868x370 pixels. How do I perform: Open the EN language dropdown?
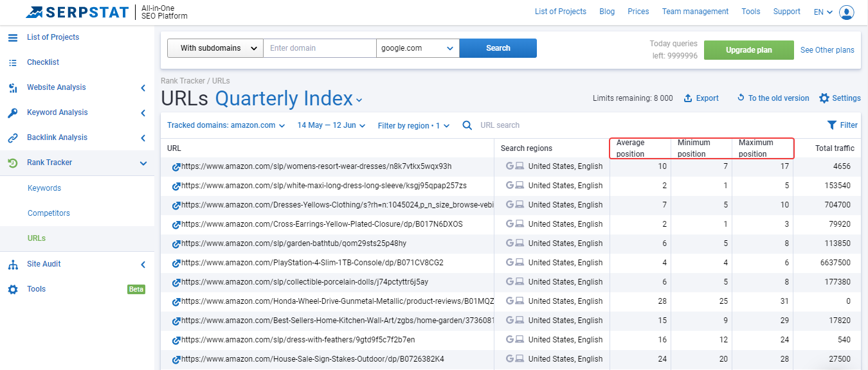tap(824, 12)
